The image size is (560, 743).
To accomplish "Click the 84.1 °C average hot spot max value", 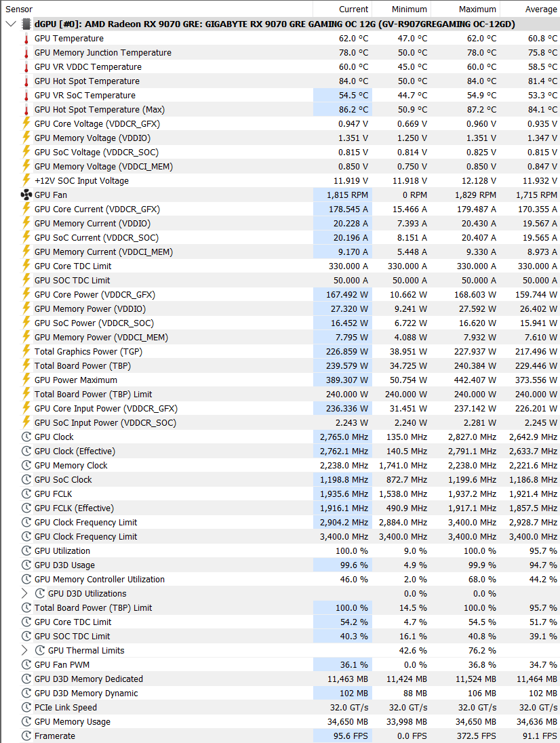I will (x=542, y=109).
